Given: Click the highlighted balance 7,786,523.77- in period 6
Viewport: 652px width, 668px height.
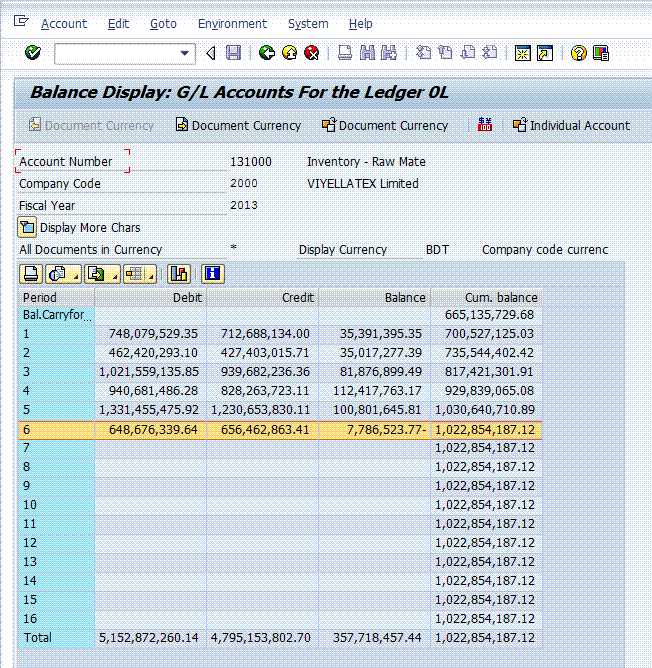Looking at the screenshot, I should click(x=386, y=429).
